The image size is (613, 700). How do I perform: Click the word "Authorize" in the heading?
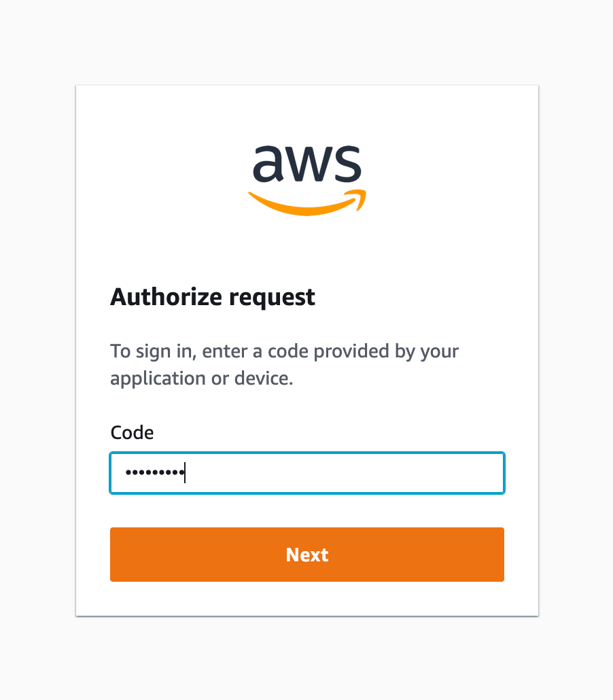pos(166,296)
